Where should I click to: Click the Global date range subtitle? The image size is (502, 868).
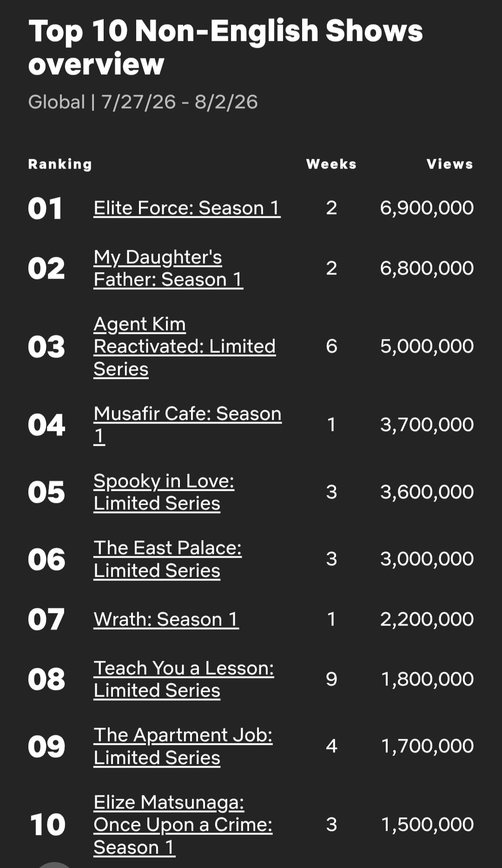[x=143, y=102]
